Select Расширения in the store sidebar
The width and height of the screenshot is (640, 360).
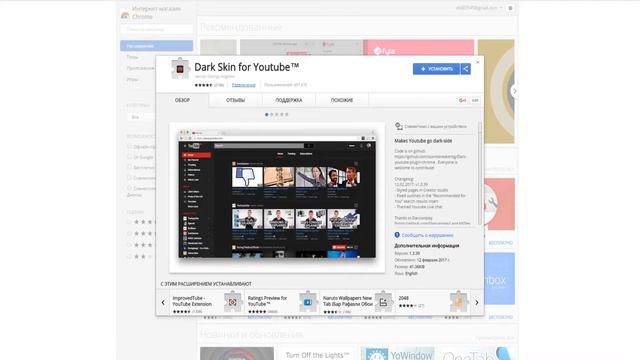click(157, 46)
